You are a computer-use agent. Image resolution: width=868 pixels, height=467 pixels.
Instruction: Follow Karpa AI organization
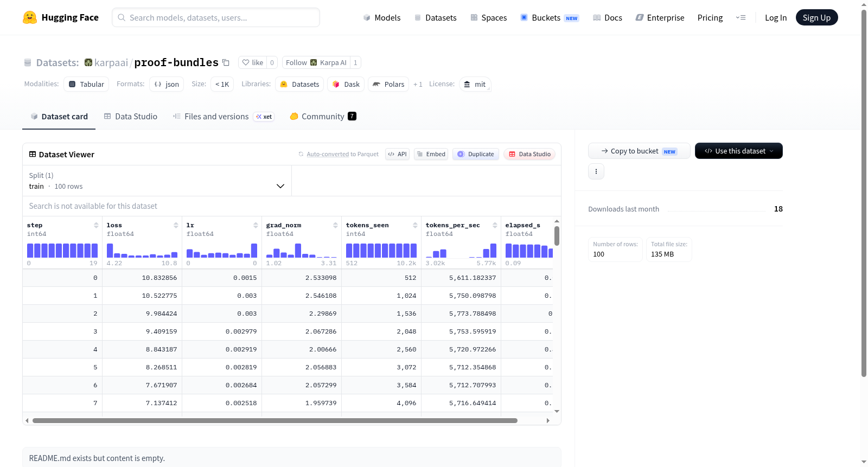[x=316, y=62]
